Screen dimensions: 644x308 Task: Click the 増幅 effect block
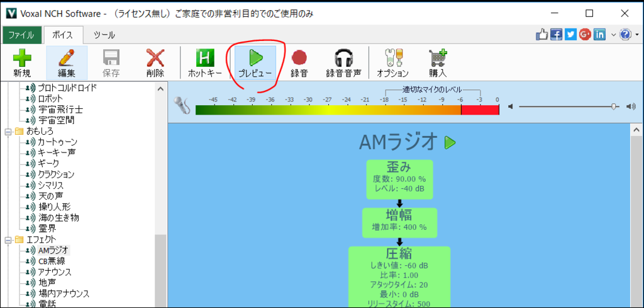click(399, 222)
